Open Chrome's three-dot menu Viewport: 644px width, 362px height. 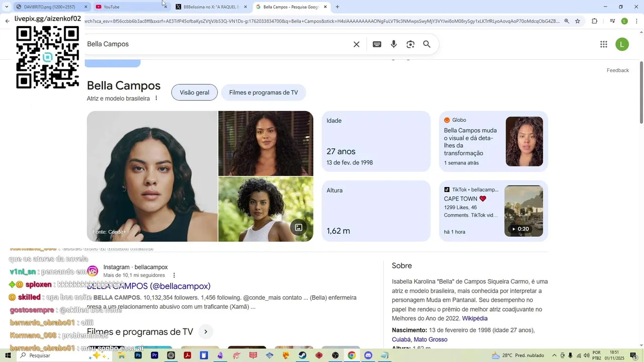(636, 21)
